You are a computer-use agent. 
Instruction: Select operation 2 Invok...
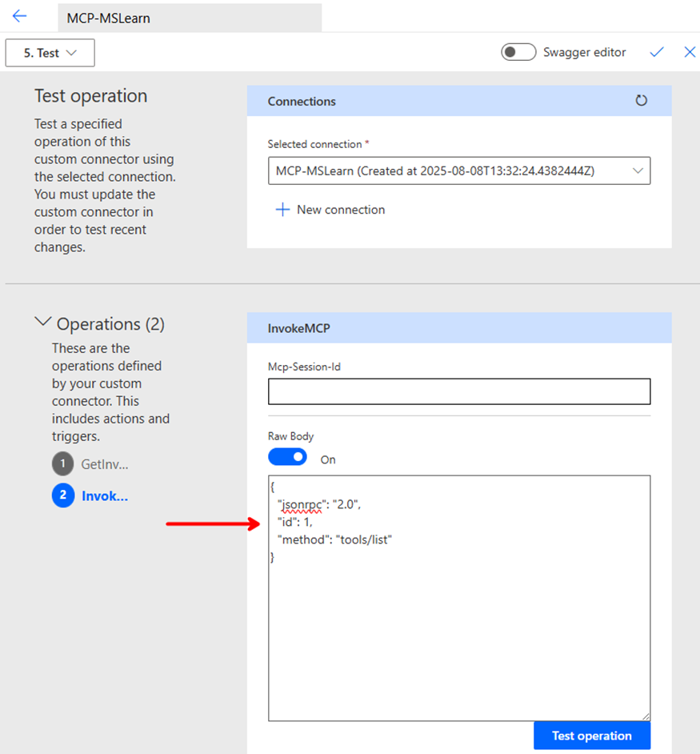(x=90, y=495)
